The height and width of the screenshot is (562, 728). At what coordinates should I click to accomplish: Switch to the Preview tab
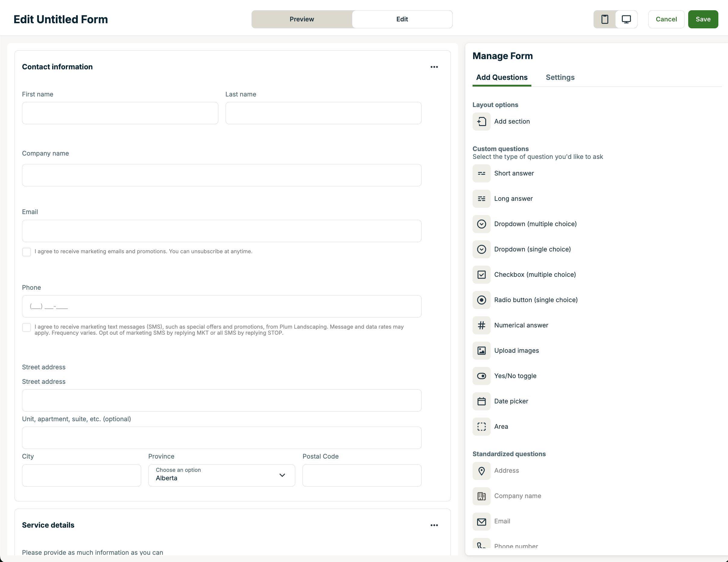[302, 19]
